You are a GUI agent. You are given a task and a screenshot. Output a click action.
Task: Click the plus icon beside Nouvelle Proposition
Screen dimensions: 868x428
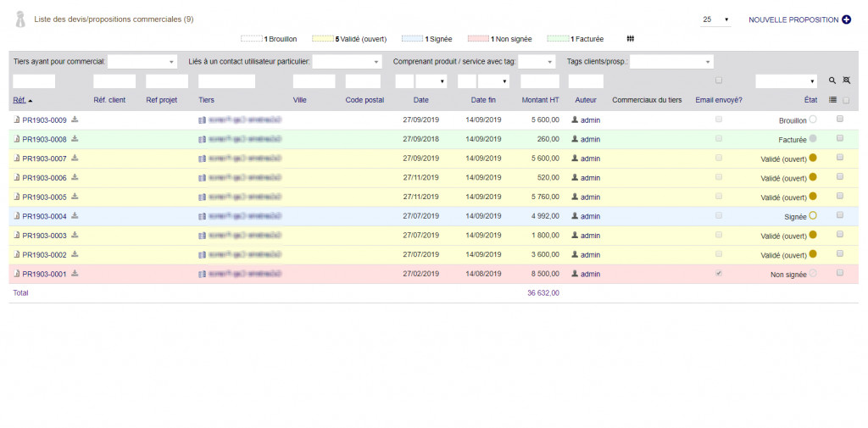pyautogui.click(x=846, y=19)
